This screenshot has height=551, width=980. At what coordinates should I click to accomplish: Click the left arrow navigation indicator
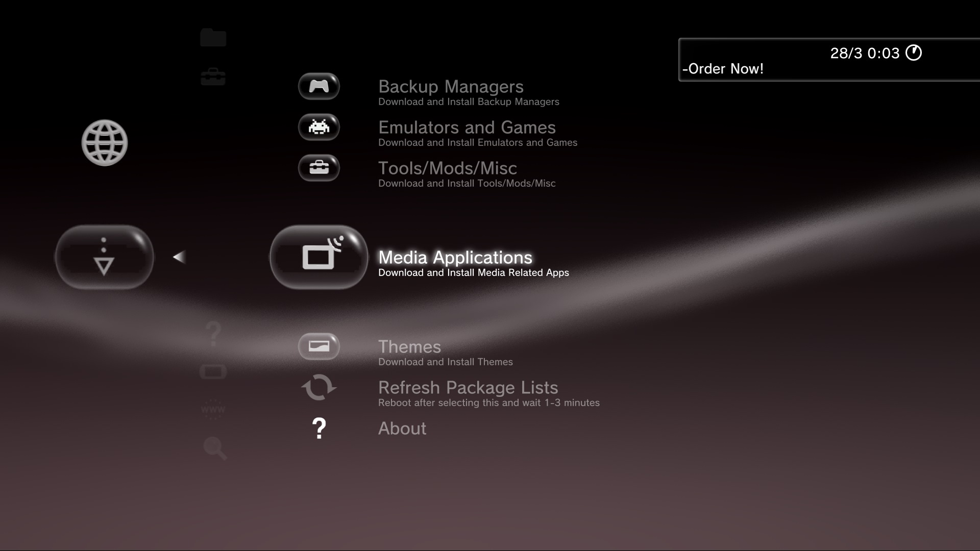coord(179,257)
